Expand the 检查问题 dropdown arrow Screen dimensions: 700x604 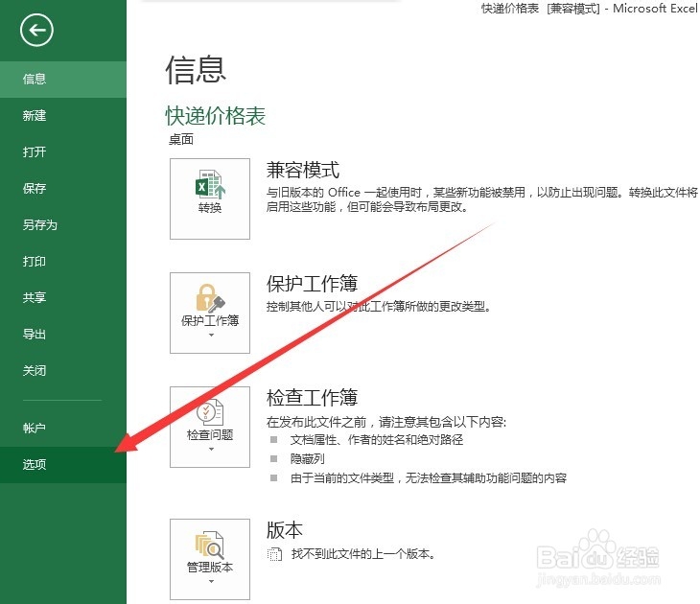click(211, 449)
